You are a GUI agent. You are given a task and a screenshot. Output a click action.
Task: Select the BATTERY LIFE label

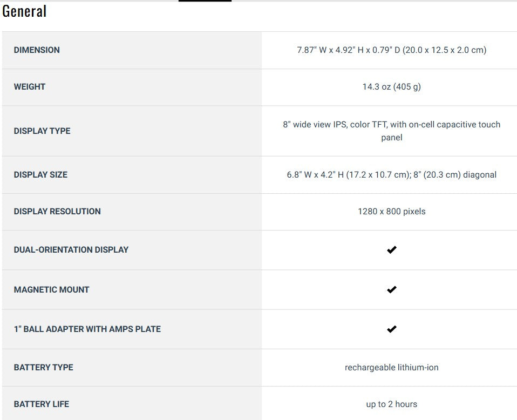[42, 404]
